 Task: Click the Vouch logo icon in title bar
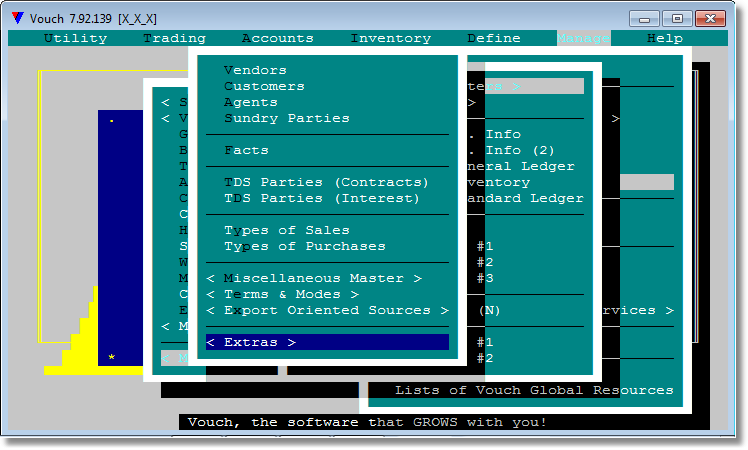18,18
